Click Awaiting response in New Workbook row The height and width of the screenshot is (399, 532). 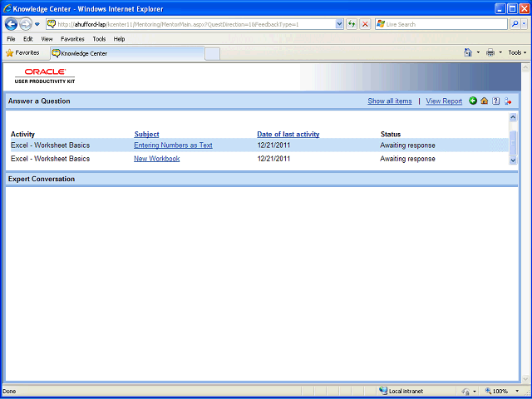coord(407,159)
